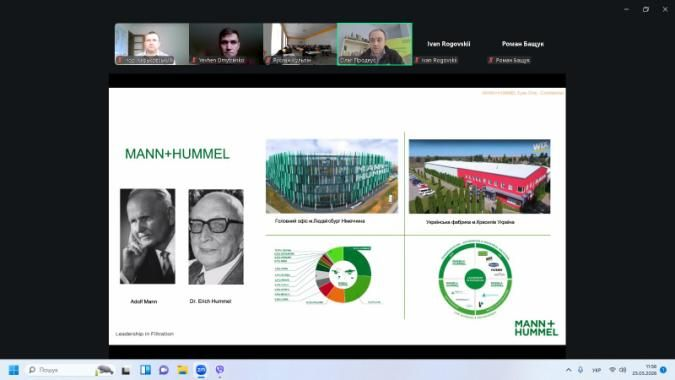
Task: Open the Viber icon in the taskbar
Action: 220,370
